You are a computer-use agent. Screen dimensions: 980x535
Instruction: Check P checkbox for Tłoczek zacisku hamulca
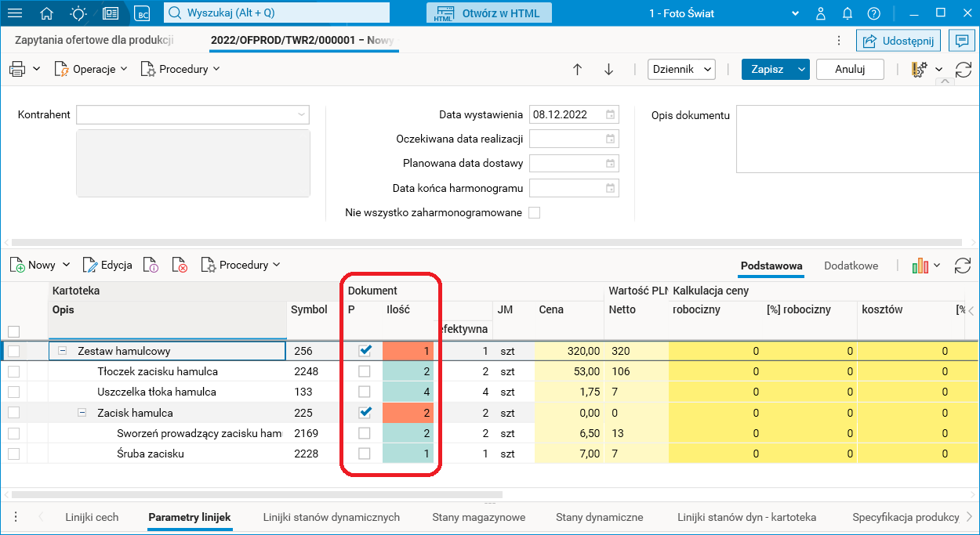[365, 371]
